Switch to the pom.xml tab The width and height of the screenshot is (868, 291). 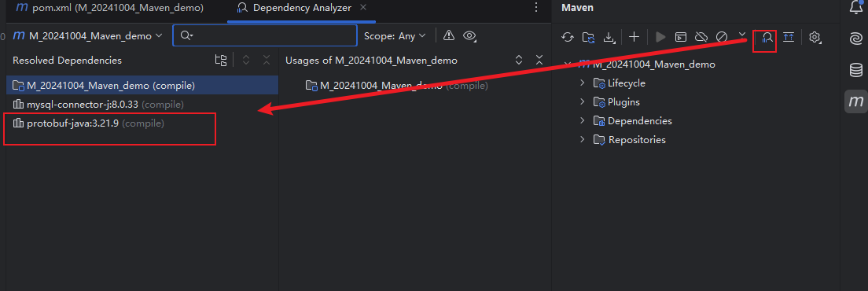109,8
